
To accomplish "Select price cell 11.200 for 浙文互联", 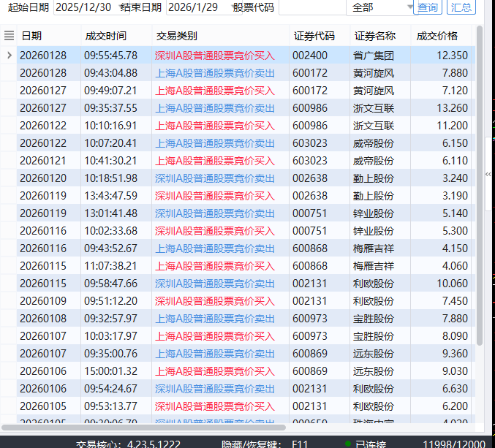I will [x=442, y=126].
